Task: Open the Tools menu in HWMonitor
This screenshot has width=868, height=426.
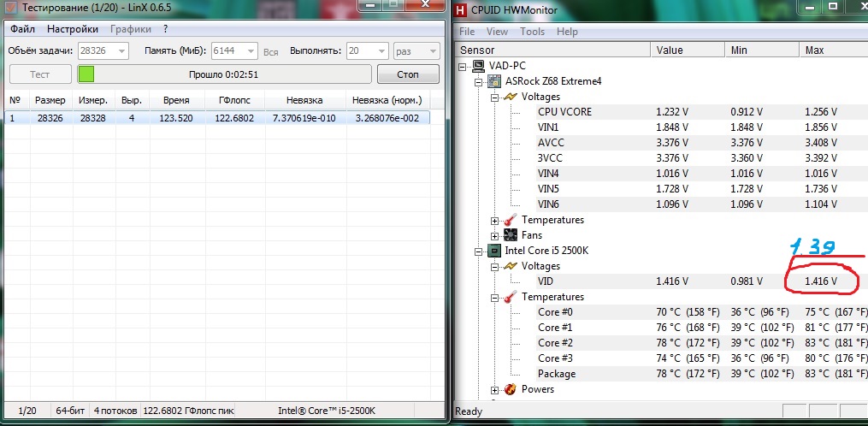Action: (x=532, y=32)
